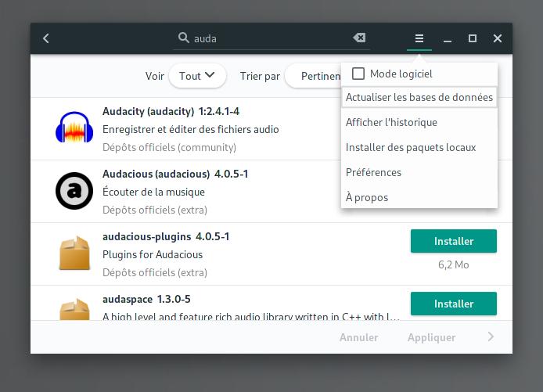Select the audacious-plugins 4.0.5-1 title
The width and height of the screenshot is (543, 392).
(166, 236)
